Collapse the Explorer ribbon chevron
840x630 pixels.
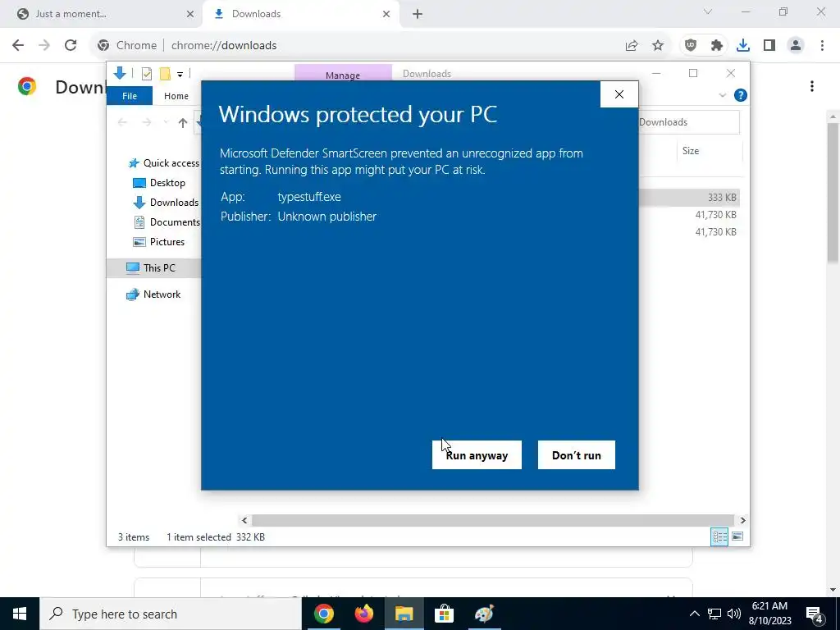click(722, 95)
